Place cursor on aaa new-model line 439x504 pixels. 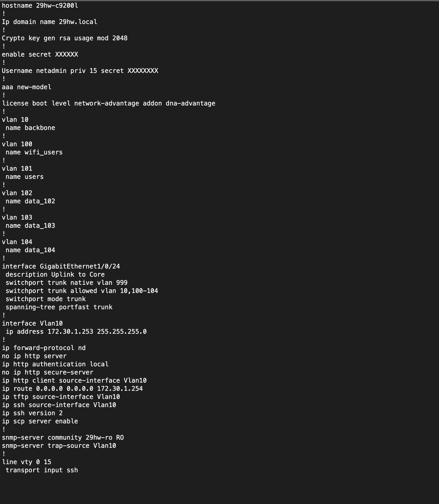pyautogui.click(x=27, y=87)
